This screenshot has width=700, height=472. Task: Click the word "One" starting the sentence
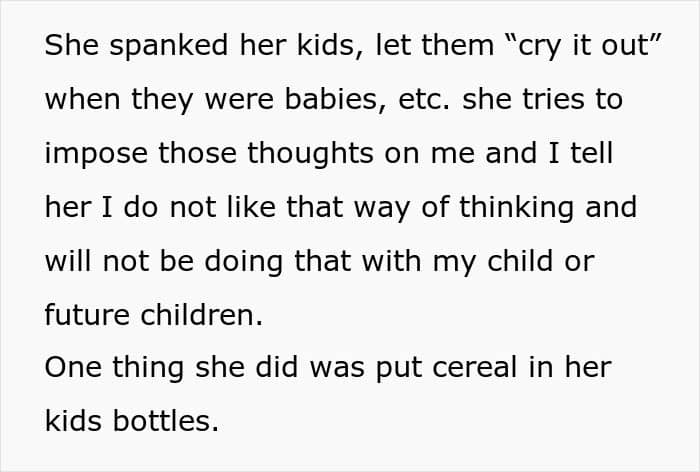[x=74, y=367]
